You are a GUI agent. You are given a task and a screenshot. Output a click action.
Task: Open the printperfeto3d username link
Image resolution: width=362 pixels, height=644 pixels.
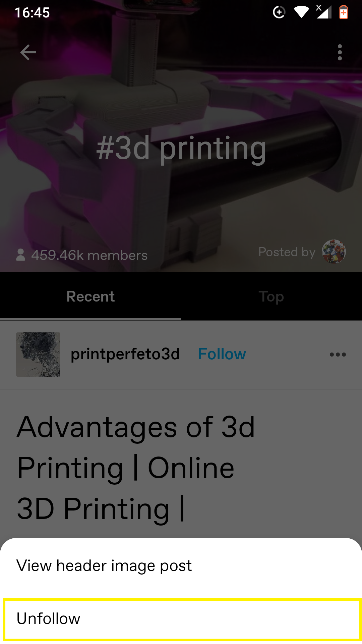(125, 355)
